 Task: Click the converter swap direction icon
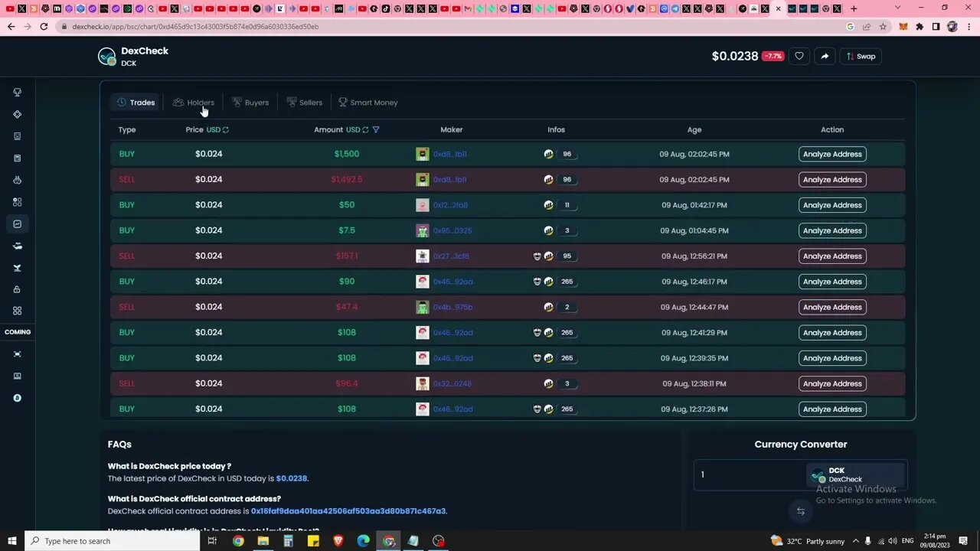click(800, 511)
